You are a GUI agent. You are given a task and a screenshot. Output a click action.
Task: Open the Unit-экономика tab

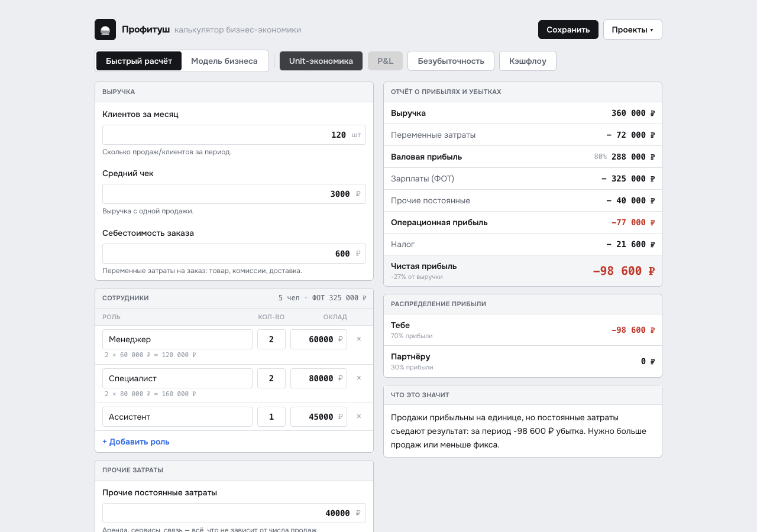(x=321, y=61)
